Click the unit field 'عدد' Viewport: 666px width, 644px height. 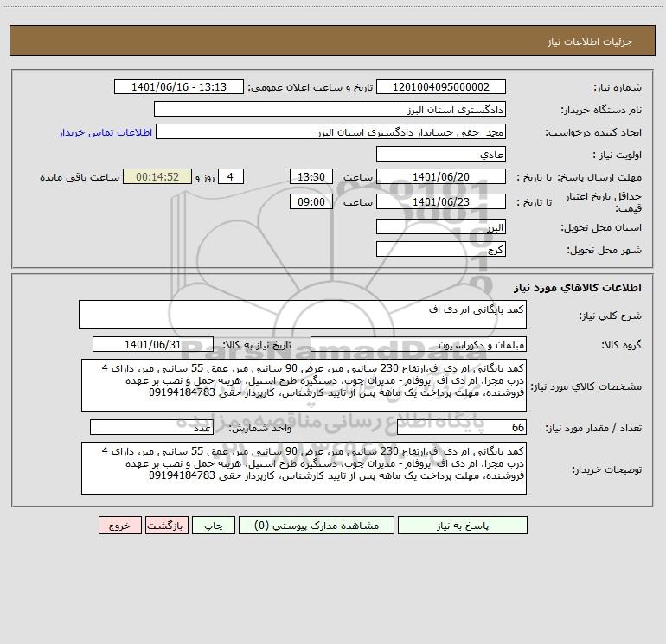coord(151,427)
